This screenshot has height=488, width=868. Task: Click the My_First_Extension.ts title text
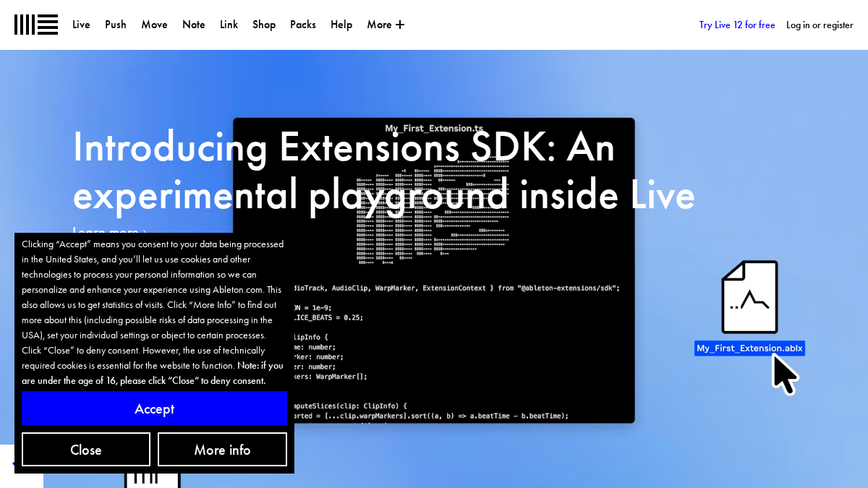pos(434,129)
